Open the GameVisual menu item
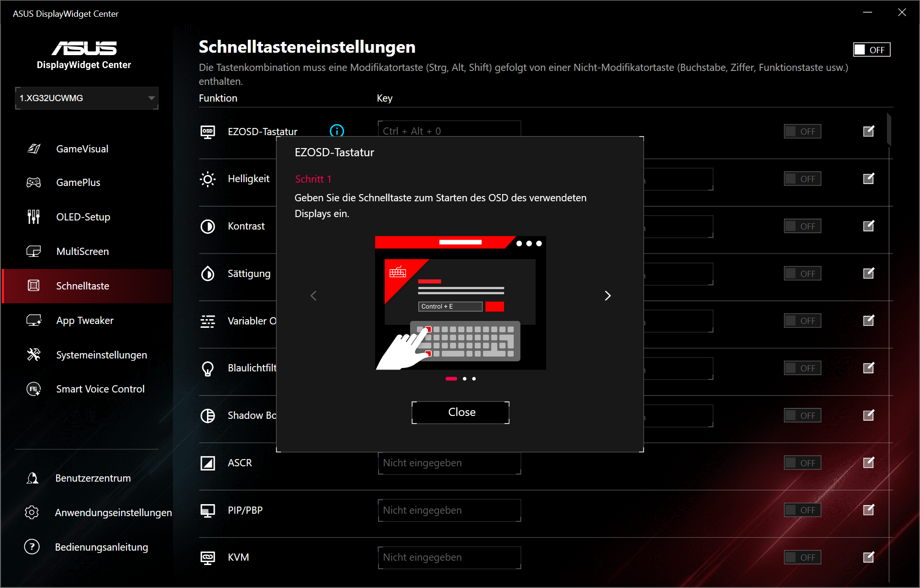 [82, 149]
